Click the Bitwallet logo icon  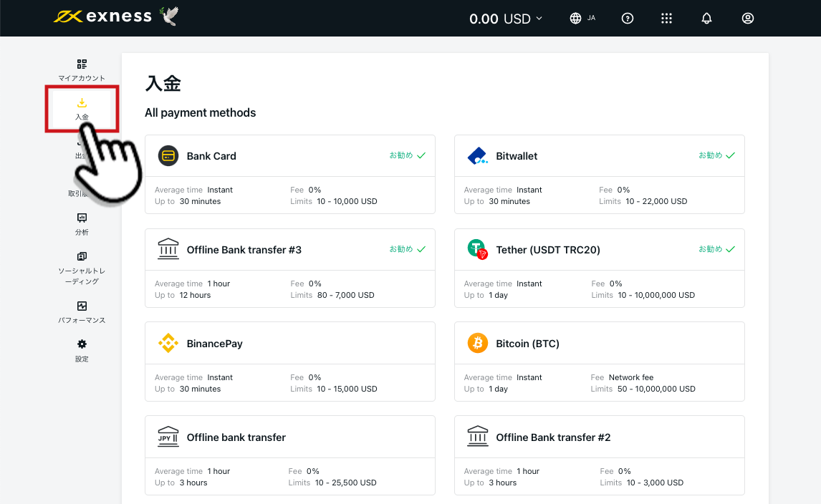tap(478, 156)
